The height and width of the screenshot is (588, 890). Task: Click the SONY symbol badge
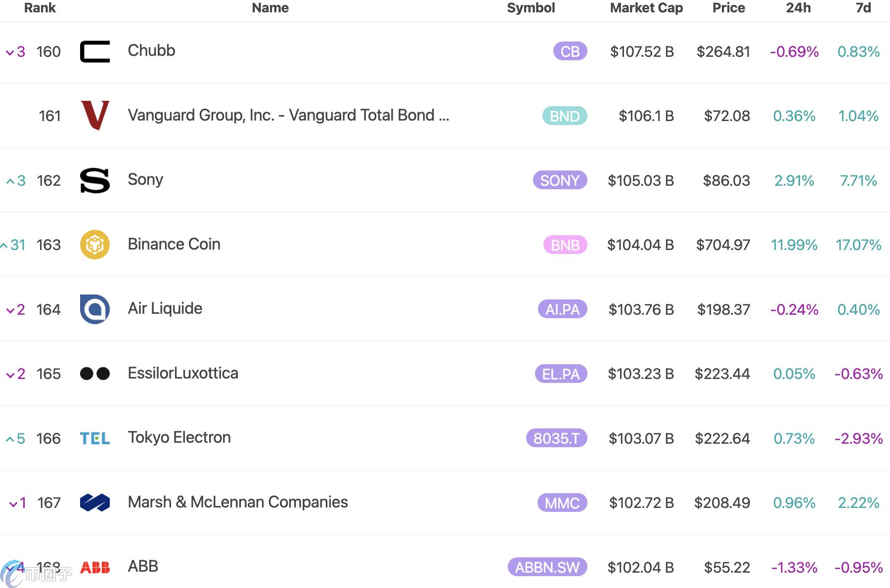point(560,180)
